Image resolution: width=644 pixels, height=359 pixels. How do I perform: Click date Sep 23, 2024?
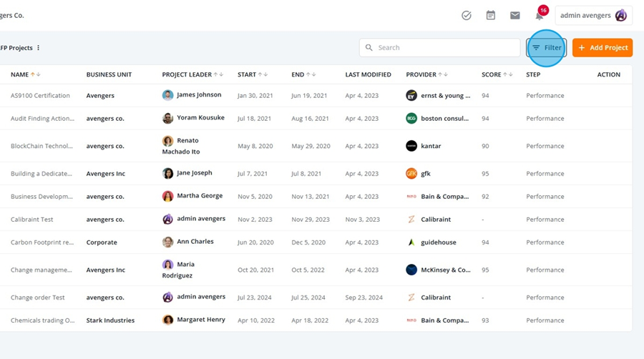364,297
